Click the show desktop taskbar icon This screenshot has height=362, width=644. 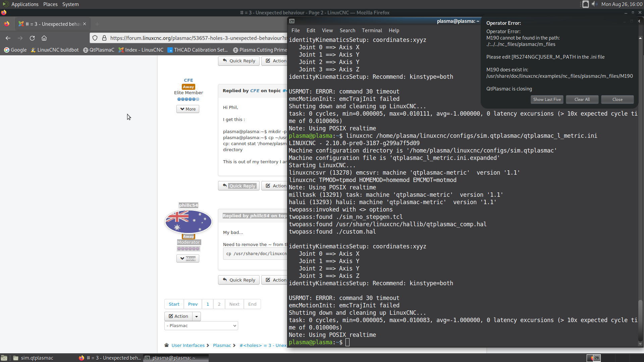(x=4, y=358)
